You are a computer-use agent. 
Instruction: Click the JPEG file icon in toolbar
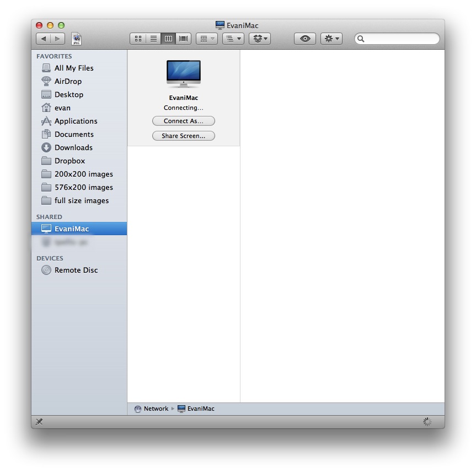76,39
